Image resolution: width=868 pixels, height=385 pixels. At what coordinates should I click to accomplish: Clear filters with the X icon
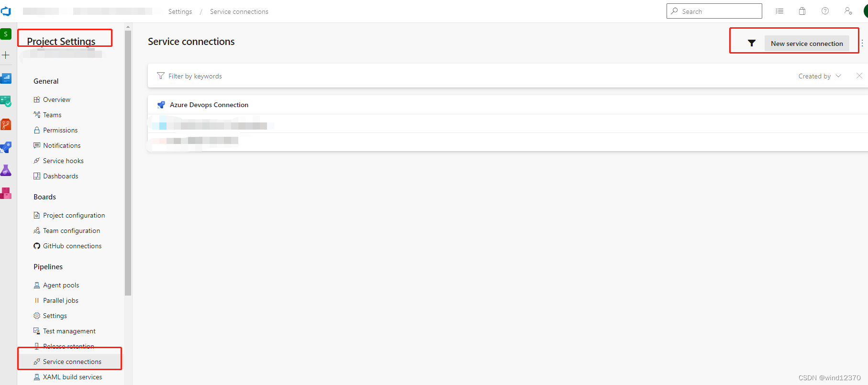[859, 76]
